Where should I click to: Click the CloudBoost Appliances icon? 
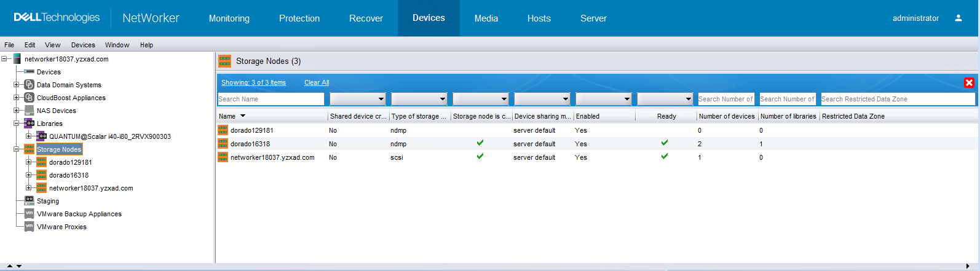[x=29, y=98]
